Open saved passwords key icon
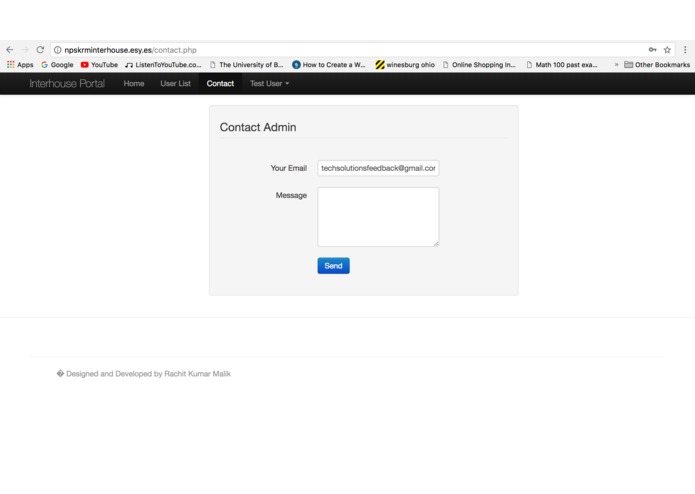 pyautogui.click(x=652, y=50)
